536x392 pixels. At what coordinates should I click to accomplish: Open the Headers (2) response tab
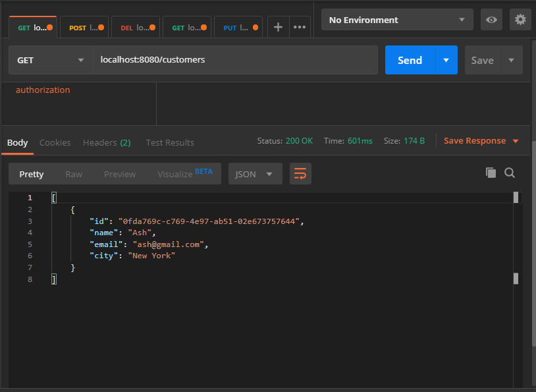[107, 143]
